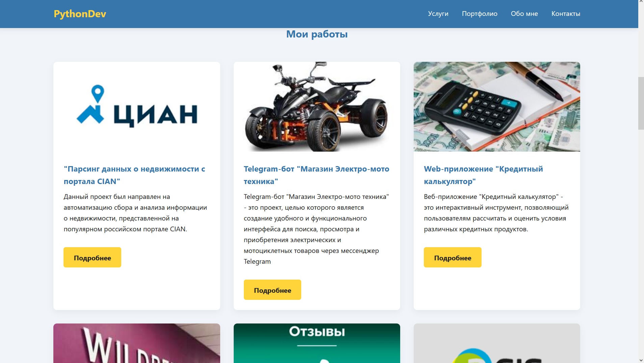Open the CIAN parsing project title
This screenshot has width=644, height=363.
(134, 175)
